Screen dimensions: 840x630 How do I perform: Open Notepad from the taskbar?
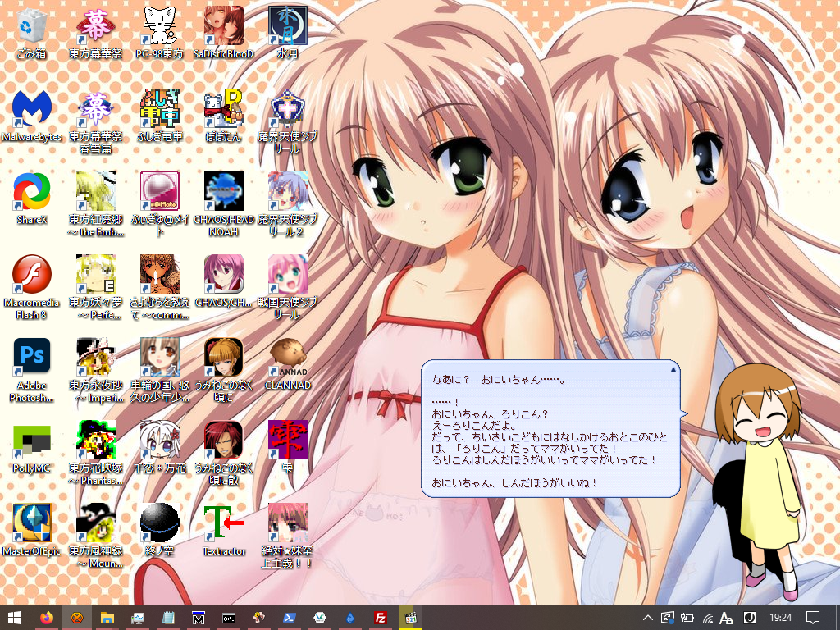point(168,618)
